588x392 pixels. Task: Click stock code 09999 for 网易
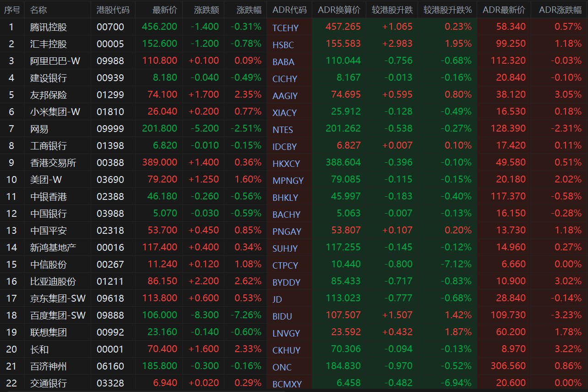tap(110, 129)
